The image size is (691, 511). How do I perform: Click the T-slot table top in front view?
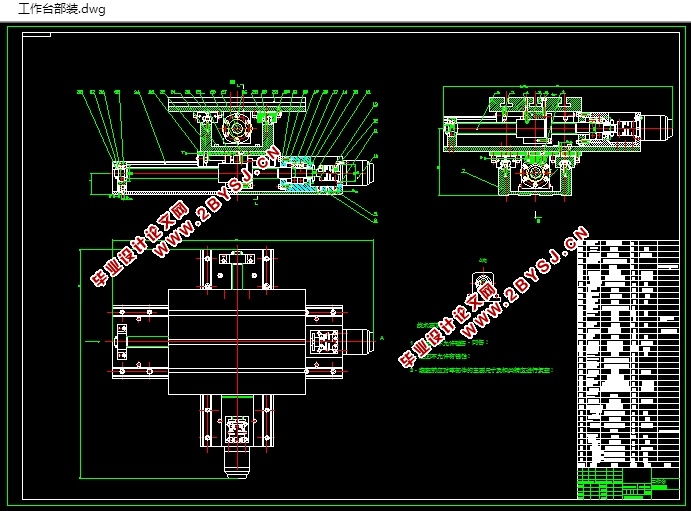click(238, 104)
